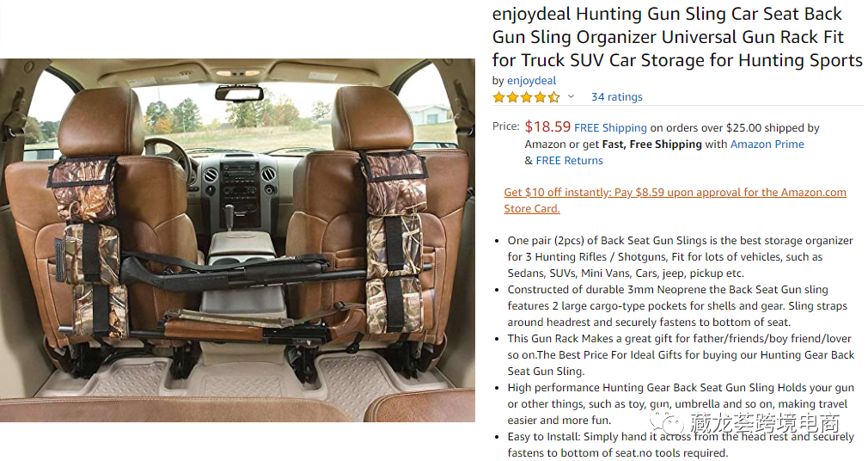Click the main product photo of car interior

pyautogui.click(x=238, y=241)
